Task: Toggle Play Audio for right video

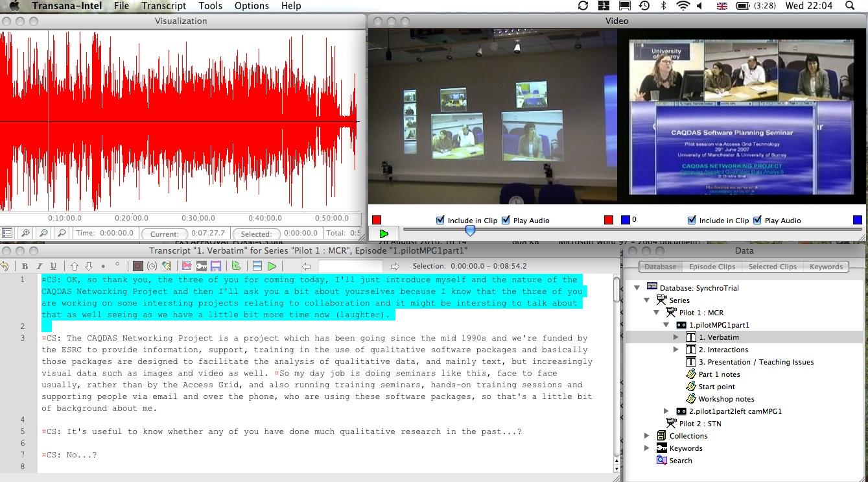Action: click(757, 220)
